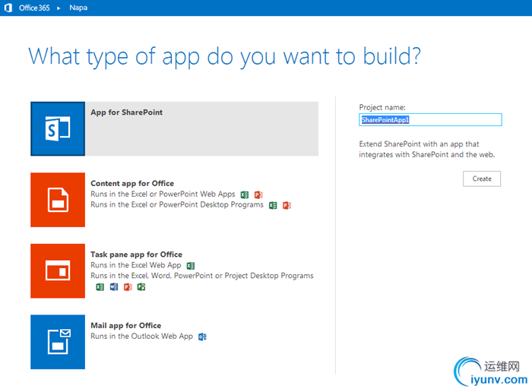Click the breadcrumb arrow separator after Office 365

point(59,8)
